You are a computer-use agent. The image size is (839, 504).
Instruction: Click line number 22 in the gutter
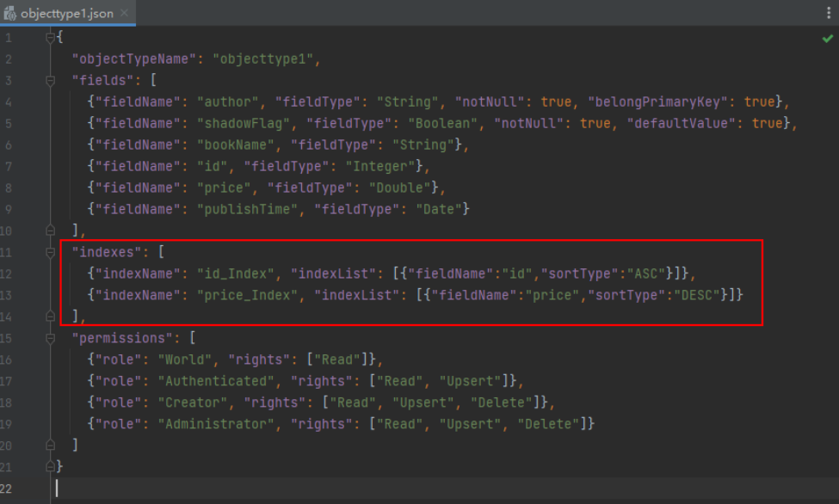point(6,489)
